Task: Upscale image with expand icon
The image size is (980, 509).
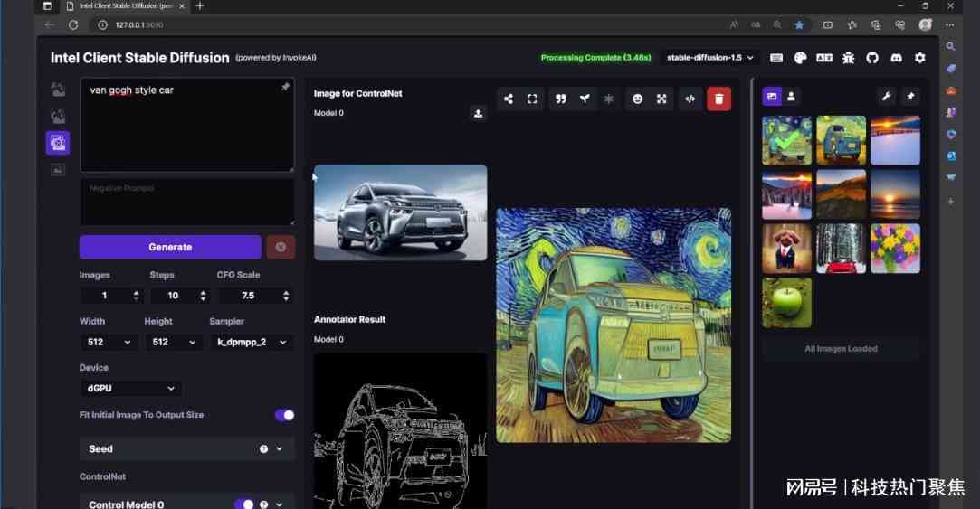Action: [x=661, y=99]
